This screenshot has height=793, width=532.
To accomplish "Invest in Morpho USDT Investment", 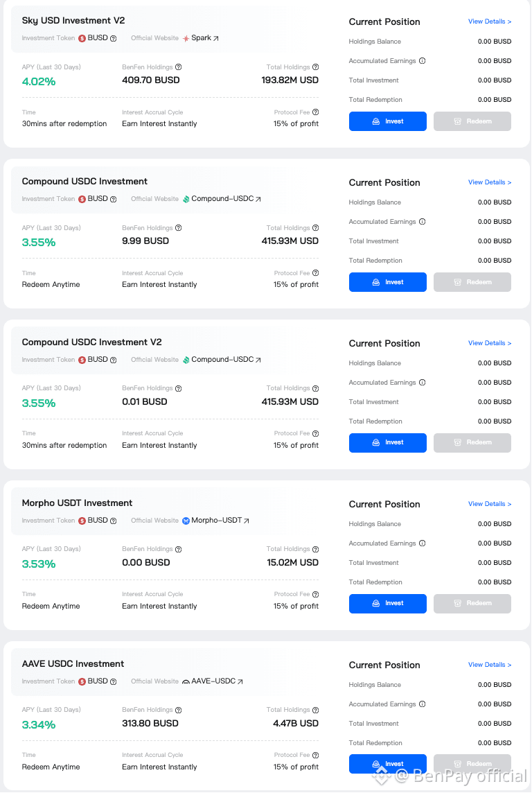I will [x=387, y=603].
